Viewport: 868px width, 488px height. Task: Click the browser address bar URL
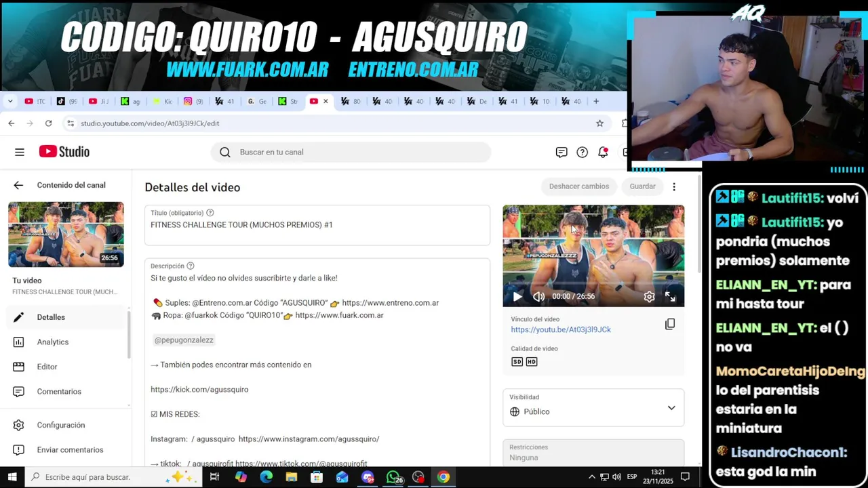(150, 123)
